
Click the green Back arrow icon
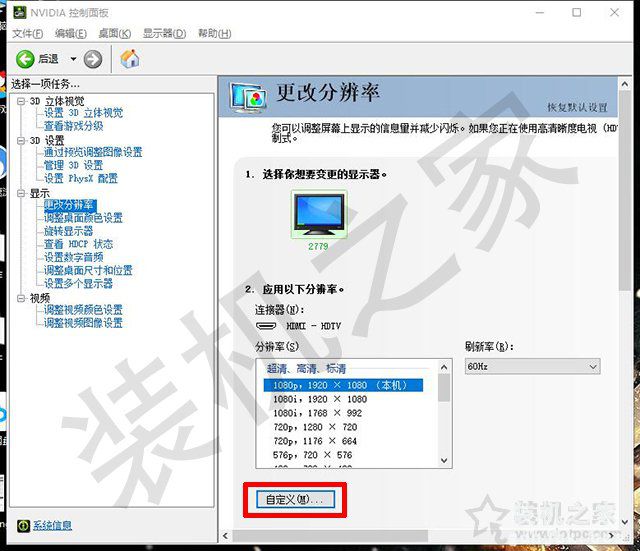coord(25,60)
